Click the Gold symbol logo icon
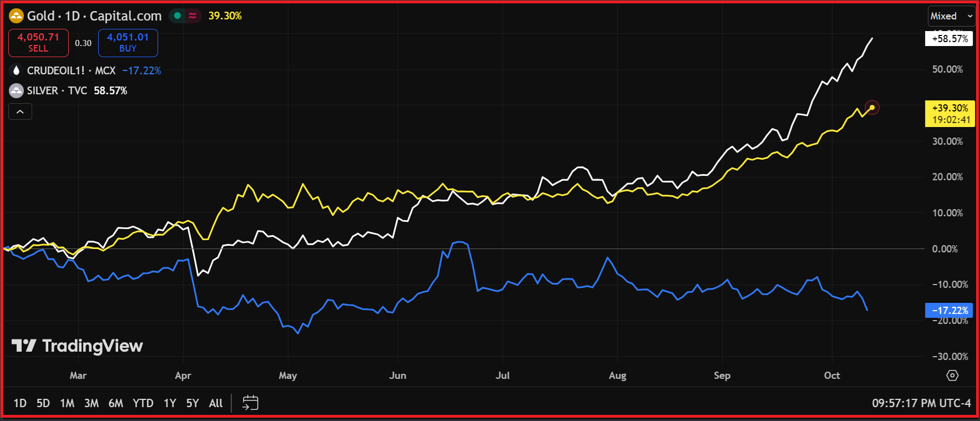The width and height of the screenshot is (980, 421). [x=16, y=16]
